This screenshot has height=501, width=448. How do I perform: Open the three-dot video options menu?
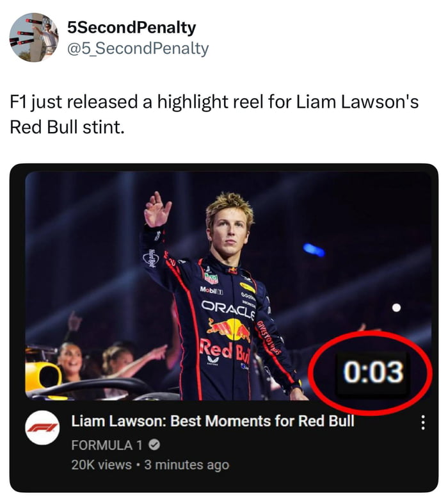coord(421,423)
